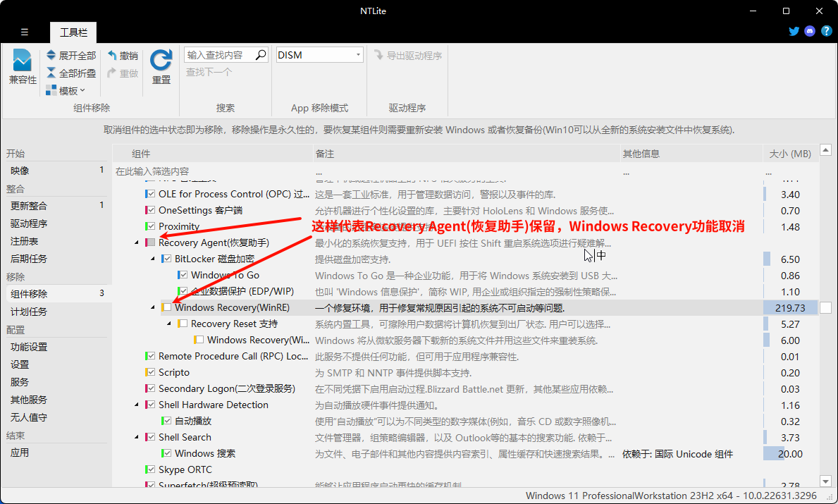Uncheck Shell Hardware Detection
Screen dimensions: 838x504
[x=152, y=405]
